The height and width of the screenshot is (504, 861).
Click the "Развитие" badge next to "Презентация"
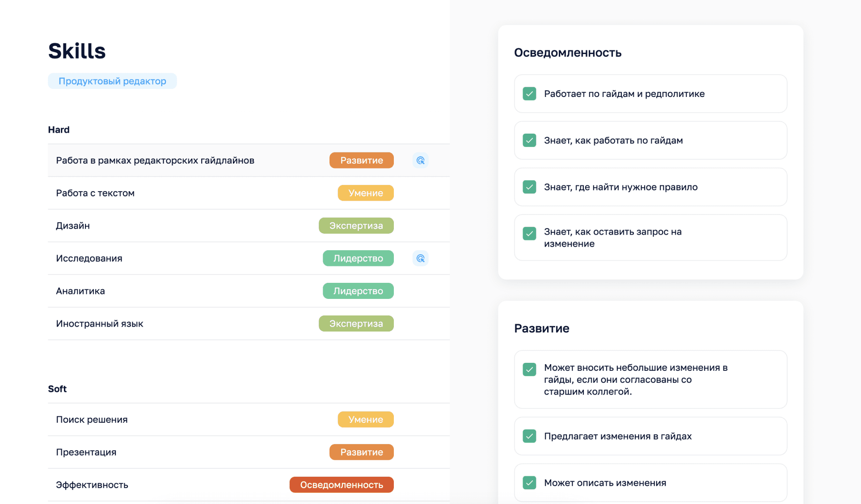click(x=361, y=452)
